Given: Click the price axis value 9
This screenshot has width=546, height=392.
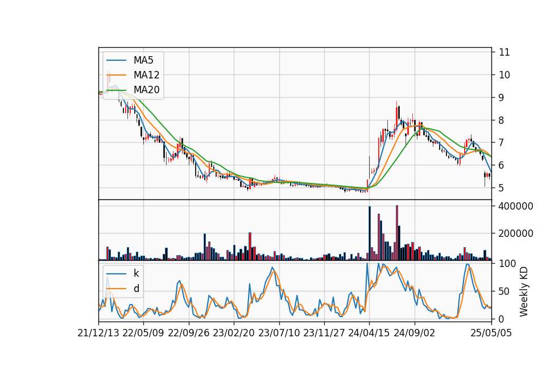Looking at the screenshot, I should [x=502, y=97].
